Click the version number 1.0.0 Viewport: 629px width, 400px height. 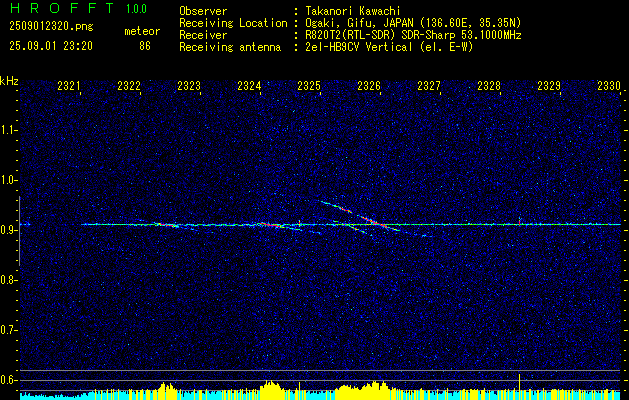click(x=136, y=9)
